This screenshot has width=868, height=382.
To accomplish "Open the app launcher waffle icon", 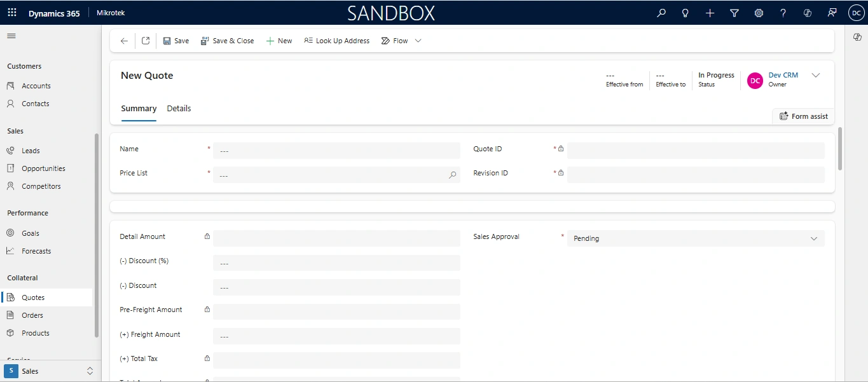I will tap(12, 13).
